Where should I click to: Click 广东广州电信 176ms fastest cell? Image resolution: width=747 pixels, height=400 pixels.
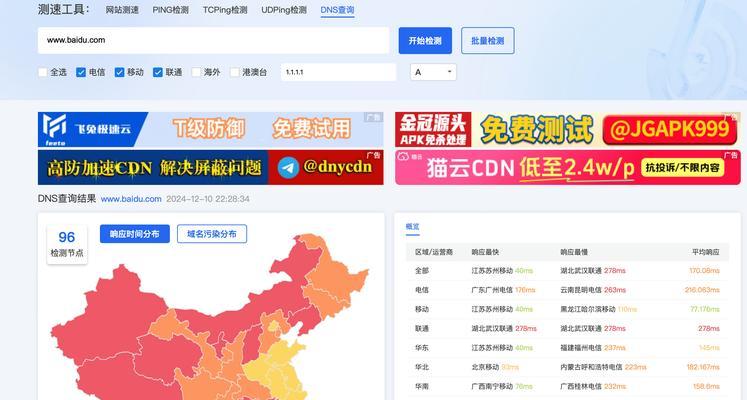pos(504,290)
